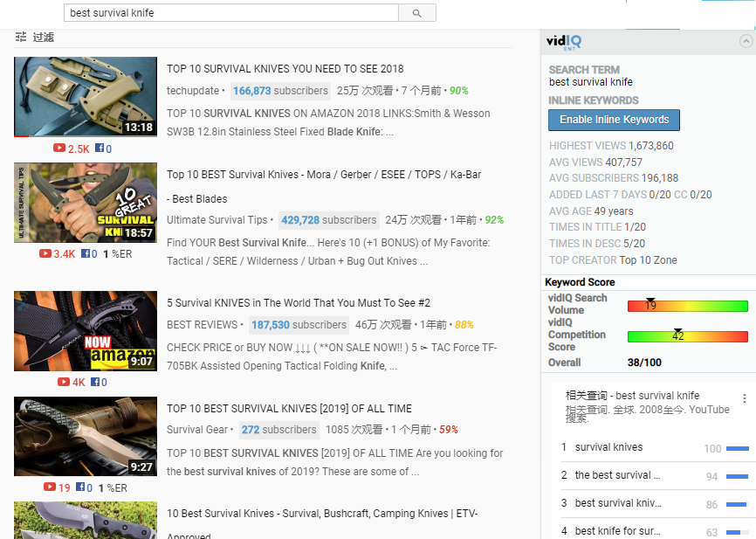Visit the BEST REVIEWS channel
756x539 pixels.
(202, 325)
